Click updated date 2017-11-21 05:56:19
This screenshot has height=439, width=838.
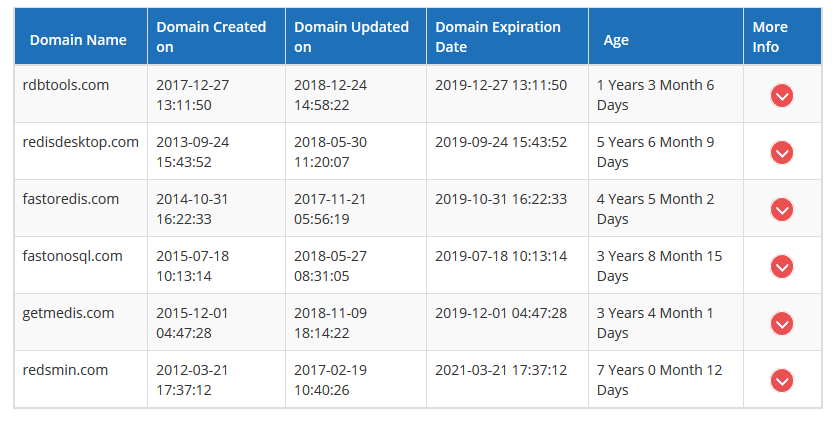pos(330,209)
